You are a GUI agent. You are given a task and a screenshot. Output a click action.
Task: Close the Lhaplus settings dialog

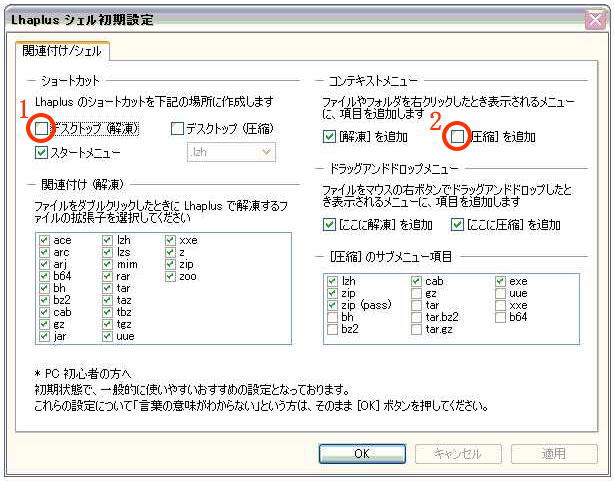click(595, 20)
